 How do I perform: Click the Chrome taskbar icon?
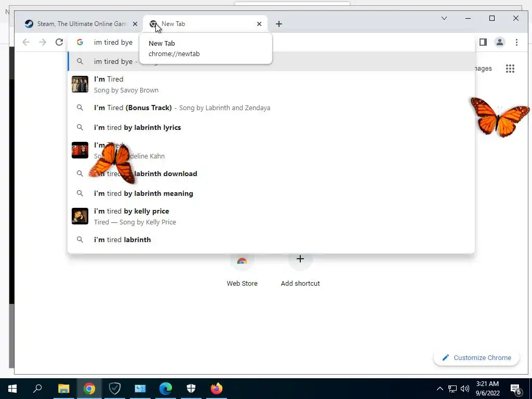[x=89, y=389]
